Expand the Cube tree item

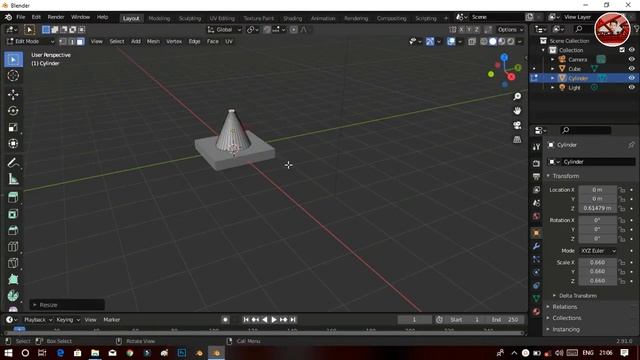(553, 69)
